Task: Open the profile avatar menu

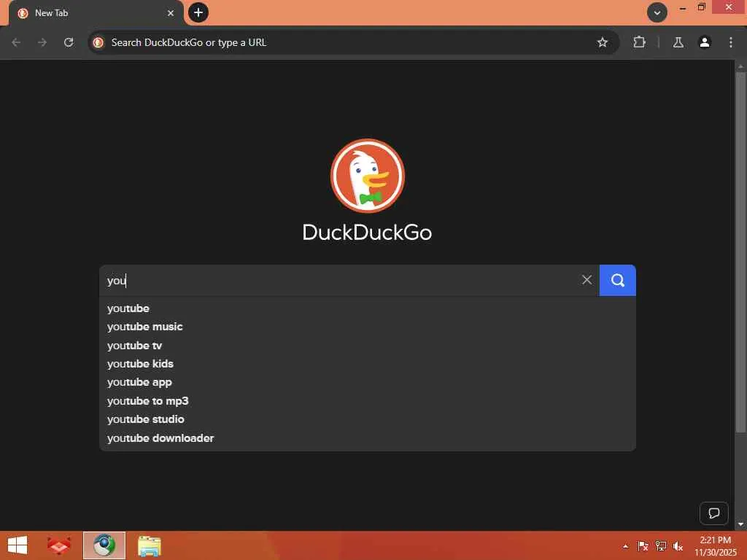Action: tap(704, 42)
